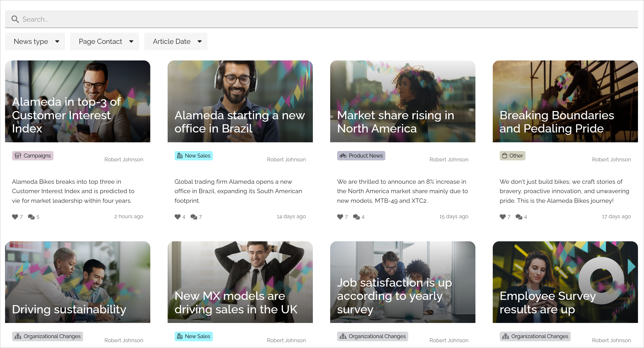
Task: Click the Other tag
Action: [x=513, y=156]
